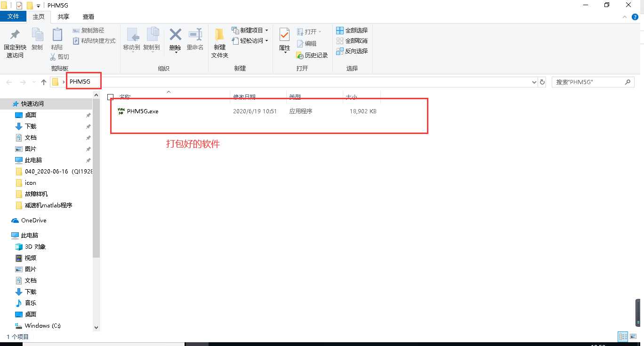Image resolution: width=644 pixels, height=346 pixels.
Task: Click the Up one level arrow
Action: pos(44,82)
